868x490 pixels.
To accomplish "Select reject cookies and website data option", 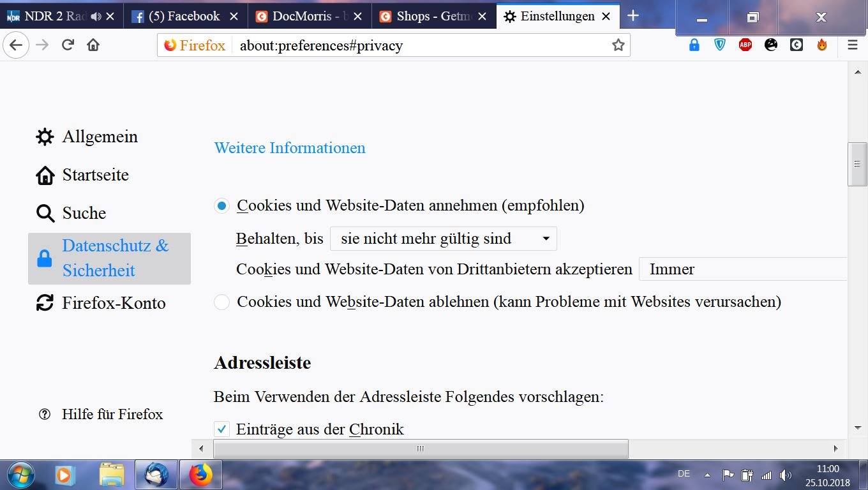I will click(221, 302).
